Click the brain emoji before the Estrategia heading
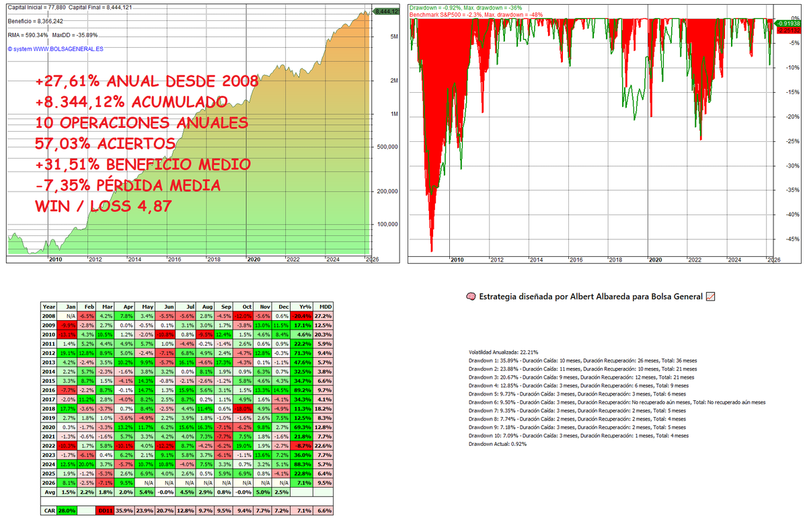807x532 pixels. (469, 296)
